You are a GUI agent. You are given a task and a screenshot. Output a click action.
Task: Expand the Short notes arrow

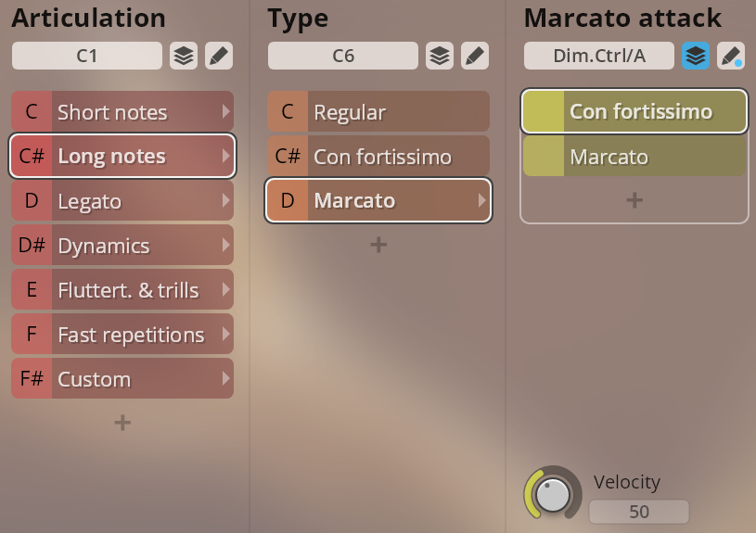click(x=225, y=112)
